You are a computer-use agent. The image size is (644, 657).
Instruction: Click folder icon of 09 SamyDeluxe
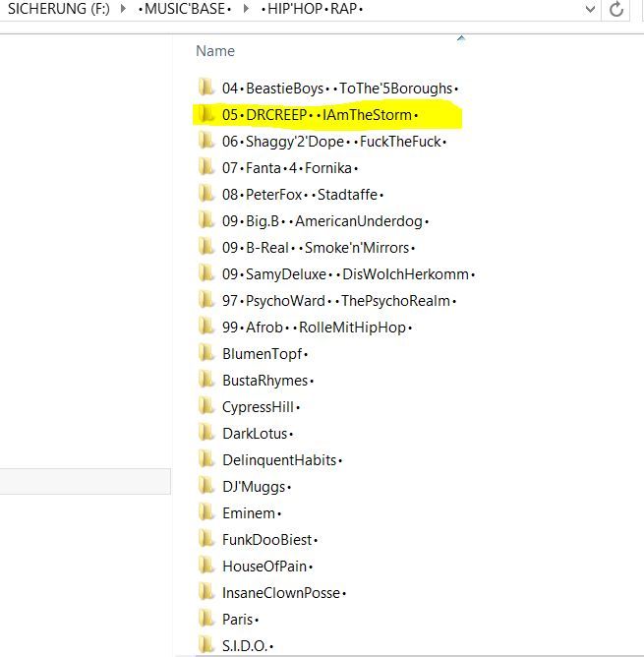tap(206, 273)
